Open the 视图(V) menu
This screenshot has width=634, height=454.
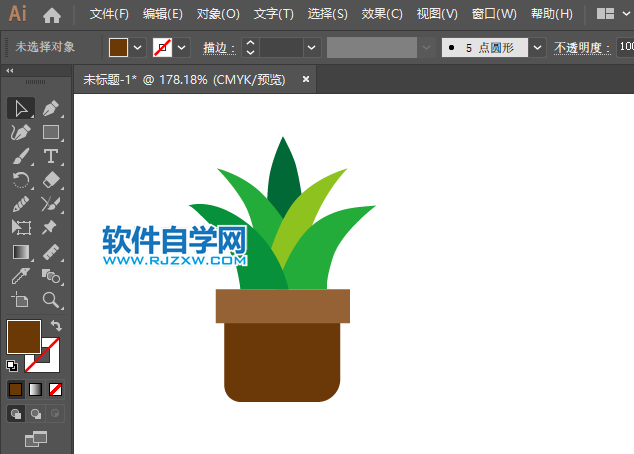(x=437, y=14)
